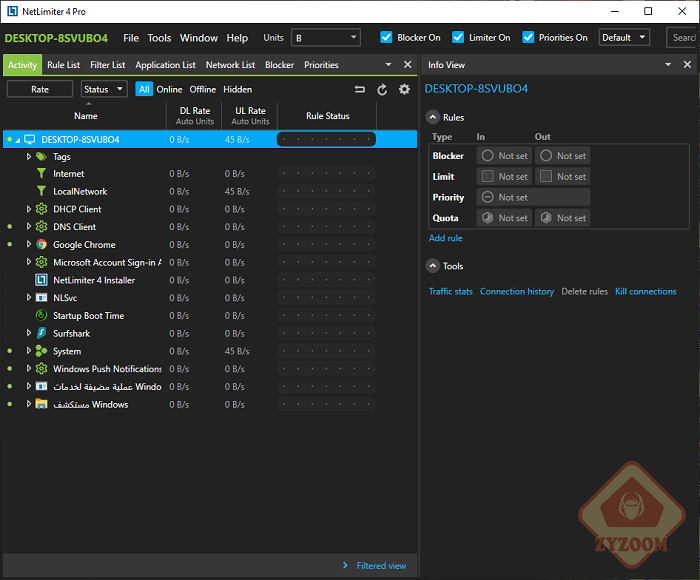Click the NetLimiter 4 Installer icon

click(42, 280)
